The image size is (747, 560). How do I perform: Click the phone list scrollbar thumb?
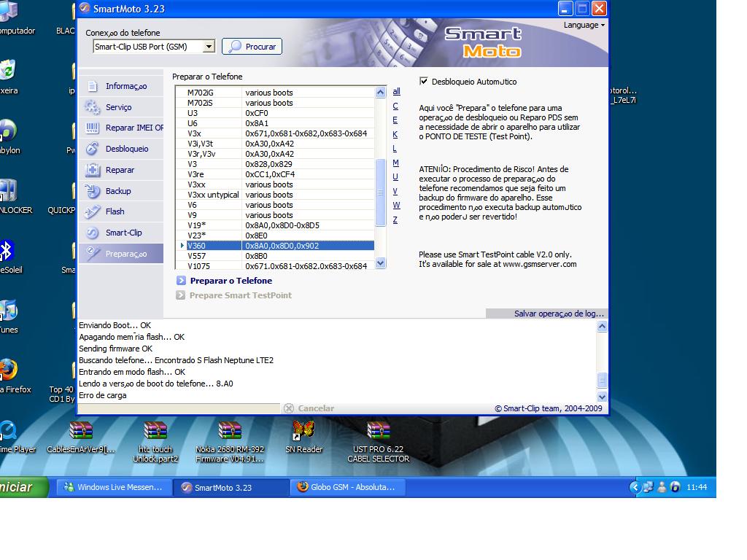pyautogui.click(x=380, y=192)
